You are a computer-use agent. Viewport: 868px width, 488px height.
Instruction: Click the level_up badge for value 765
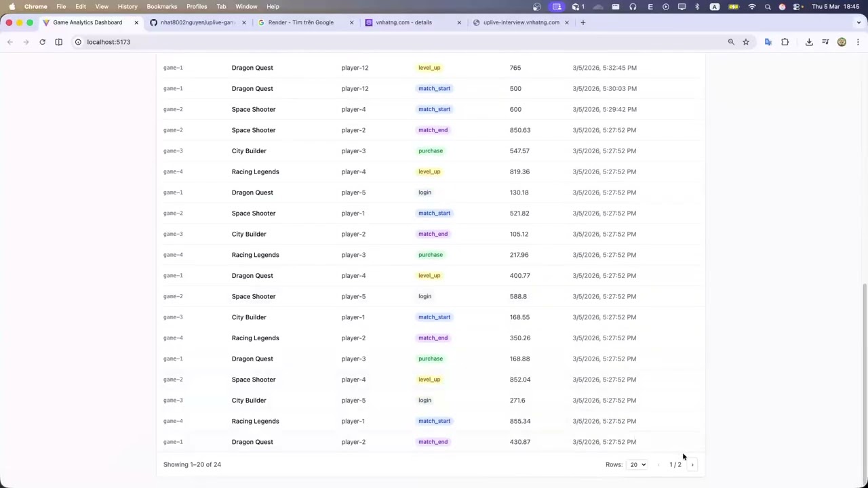(429, 68)
